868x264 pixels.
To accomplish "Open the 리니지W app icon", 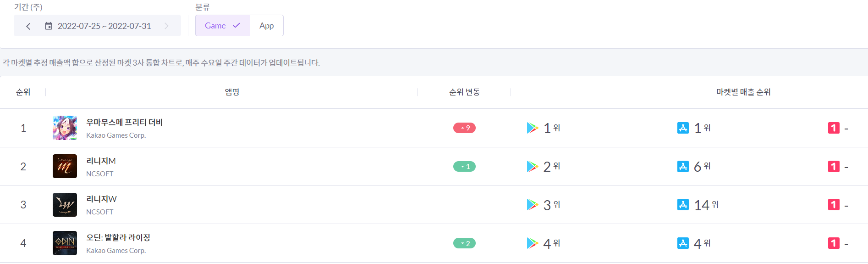I will (x=65, y=205).
